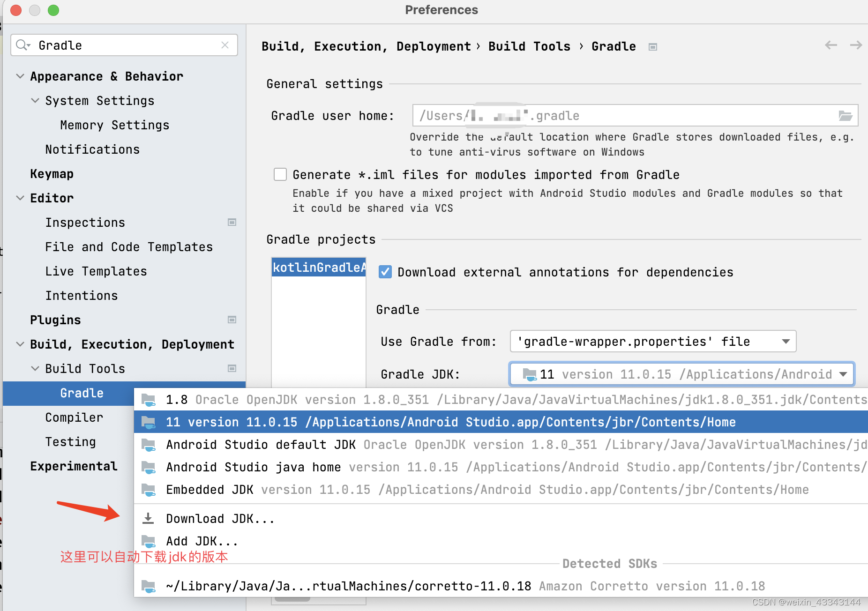Open Testing settings
Viewport: 868px width, 611px height.
[70, 442]
